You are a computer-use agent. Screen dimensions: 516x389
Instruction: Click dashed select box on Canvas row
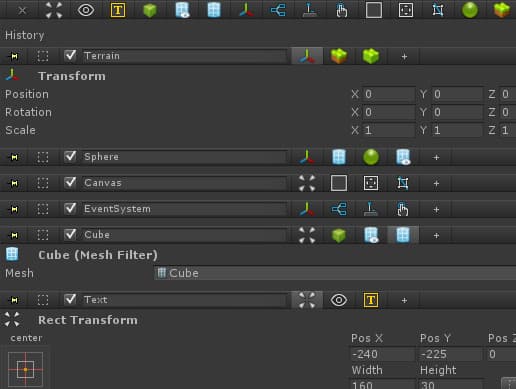(x=43, y=183)
